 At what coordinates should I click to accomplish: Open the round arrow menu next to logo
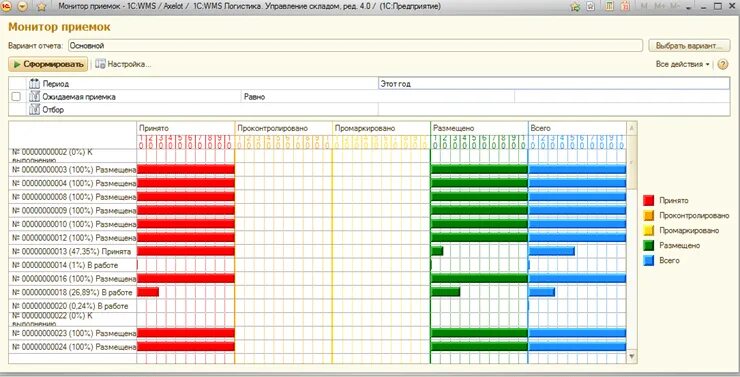pos(23,7)
